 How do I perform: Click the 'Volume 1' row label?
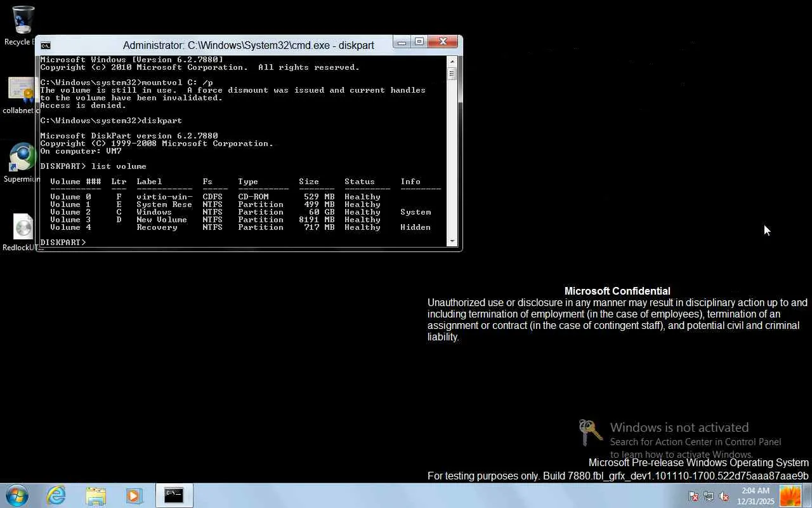coord(70,204)
